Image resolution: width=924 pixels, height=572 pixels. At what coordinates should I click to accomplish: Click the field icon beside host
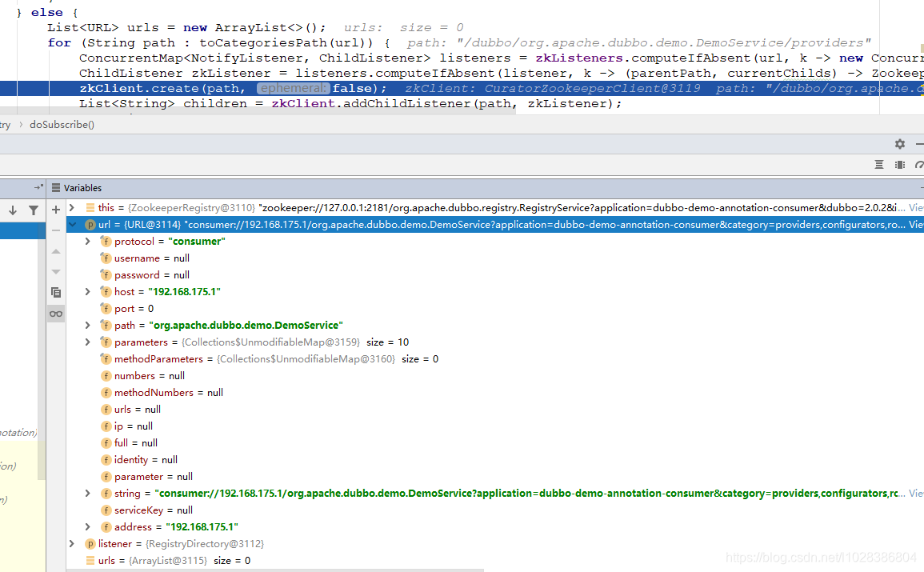coord(106,291)
